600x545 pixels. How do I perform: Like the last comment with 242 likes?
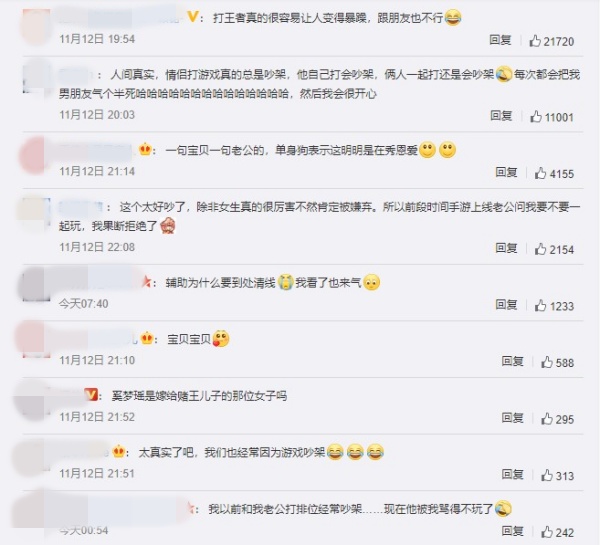(547, 532)
